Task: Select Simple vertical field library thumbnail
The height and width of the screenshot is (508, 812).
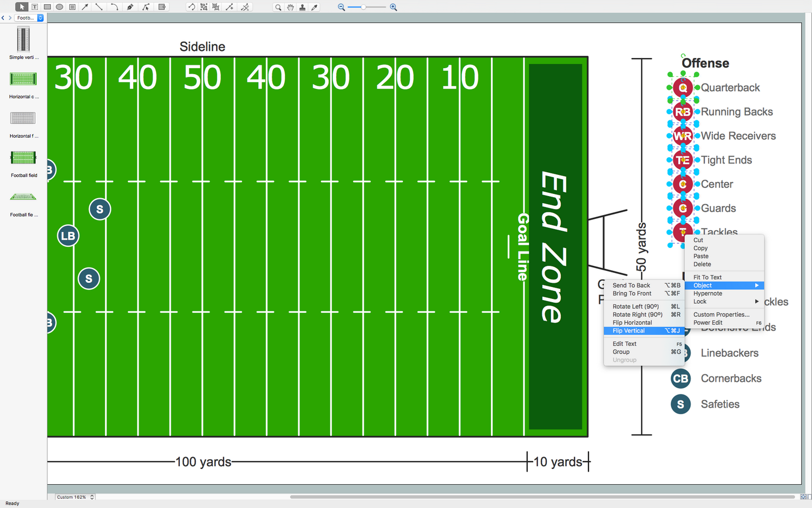Action: [23, 39]
